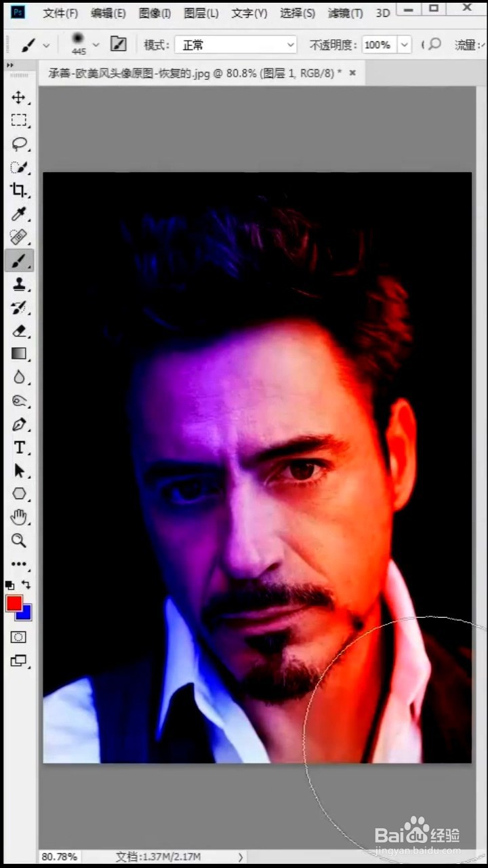488x868 pixels.
Task: Open the 3D menu
Action: pyautogui.click(x=383, y=13)
